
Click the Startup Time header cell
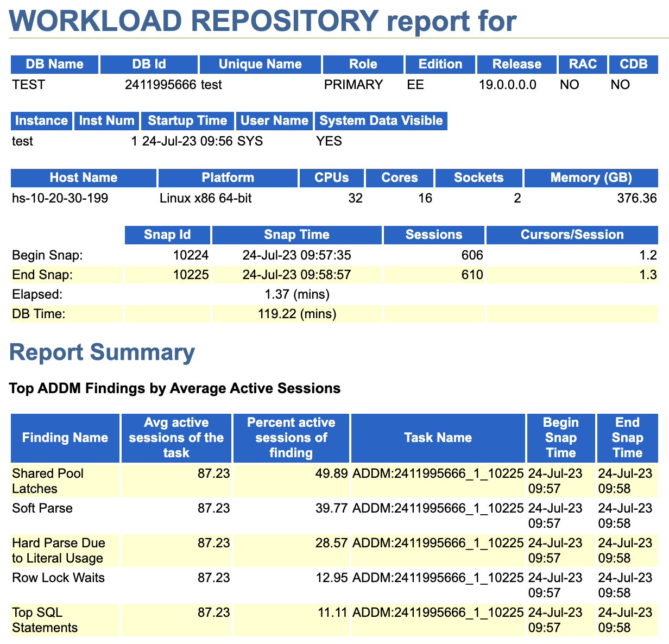pyautogui.click(x=187, y=121)
